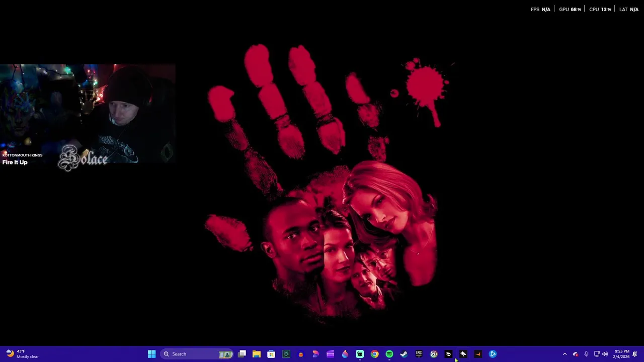Launch Epic Games Launcher icon
This screenshot has width=644, height=362.
click(x=419, y=354)
